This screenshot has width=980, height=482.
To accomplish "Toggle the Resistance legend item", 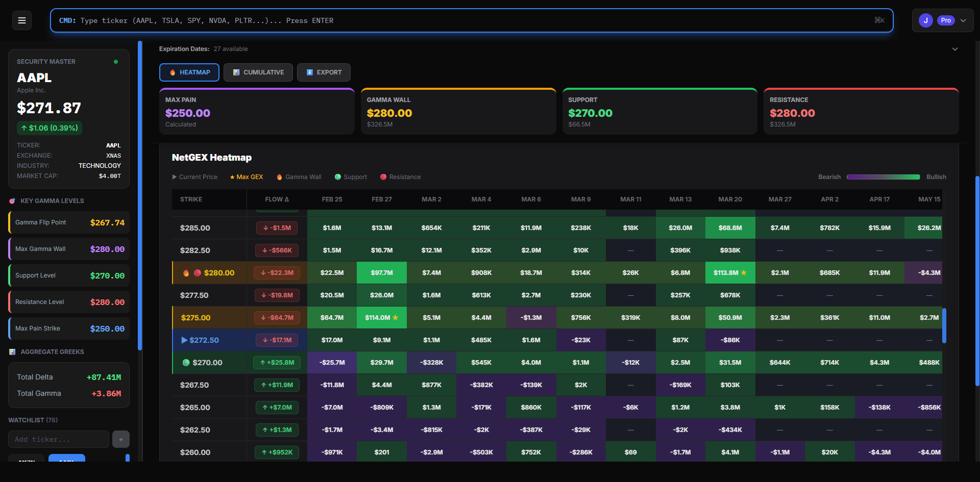I will (401, 177).
